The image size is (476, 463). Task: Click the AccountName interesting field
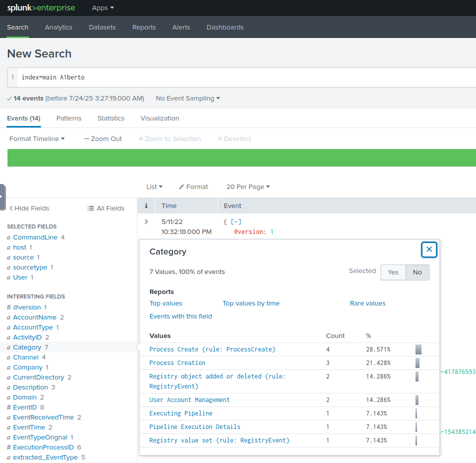(35, 317)
